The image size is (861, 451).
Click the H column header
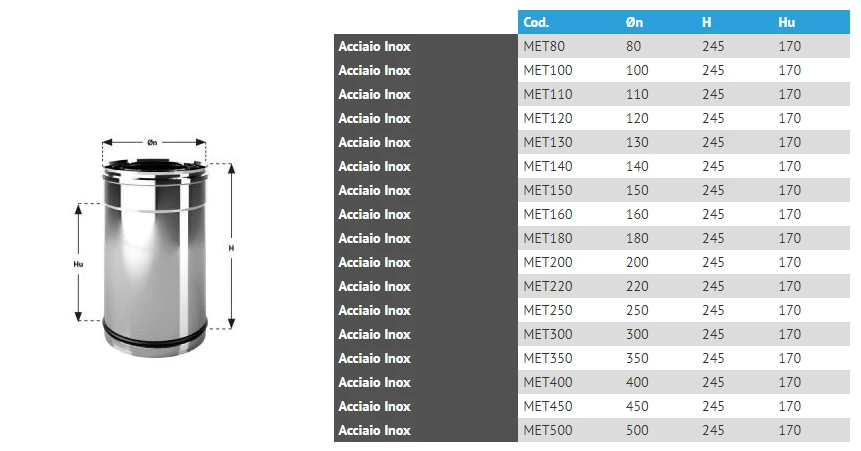pyautogui.click(x=707, y=22)
